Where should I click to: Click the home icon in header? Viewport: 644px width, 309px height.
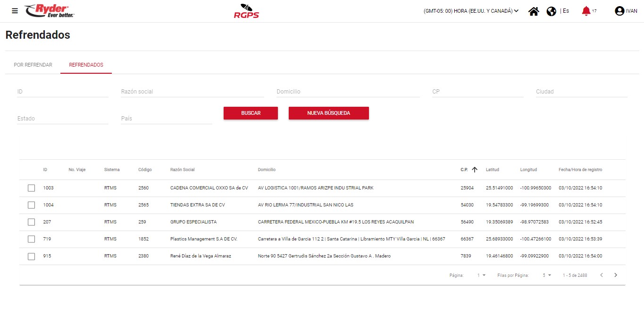[534, 11]
